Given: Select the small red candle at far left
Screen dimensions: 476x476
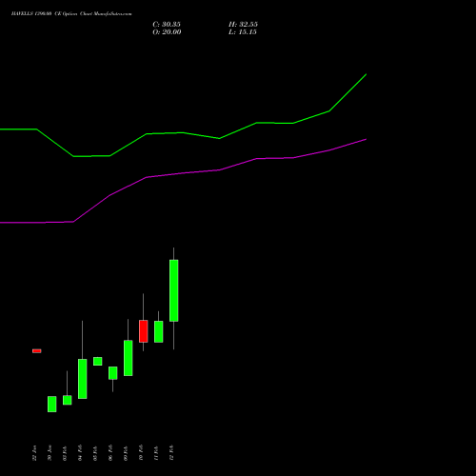Looking at the screenshot, I should [x=37, y=351].
